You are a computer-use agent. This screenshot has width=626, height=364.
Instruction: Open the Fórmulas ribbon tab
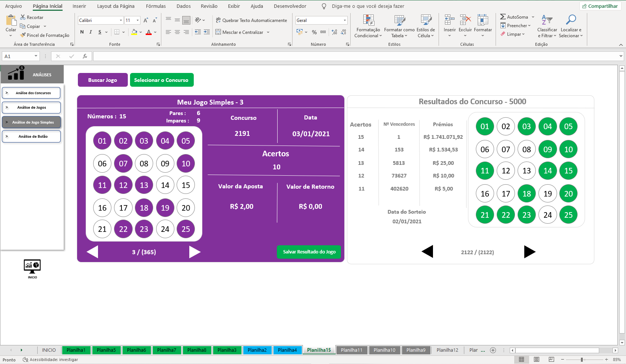[x=156, y=6]
